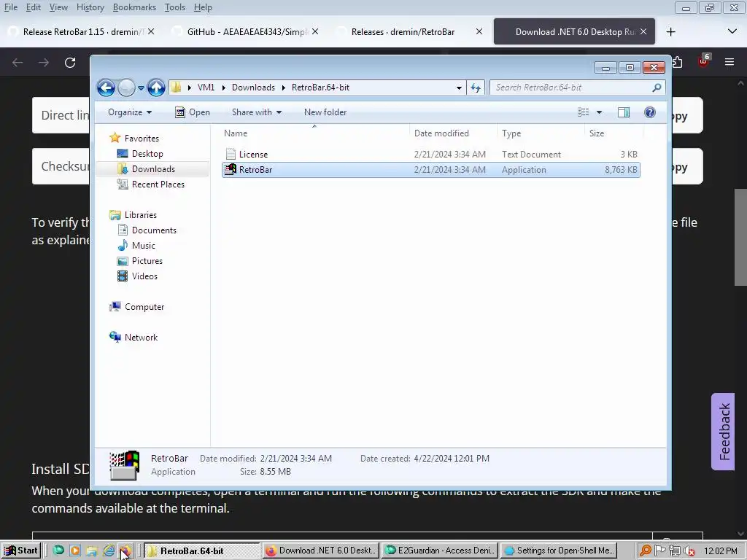747x560 pixels.
Task: Click the folder icon in address bar
Action: pos(177,87)
